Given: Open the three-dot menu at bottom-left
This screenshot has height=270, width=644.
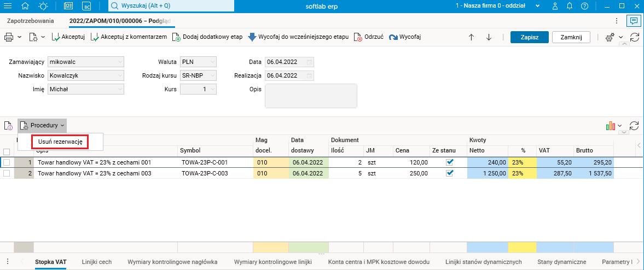Looking at the screenshot, I should [8, 261].
